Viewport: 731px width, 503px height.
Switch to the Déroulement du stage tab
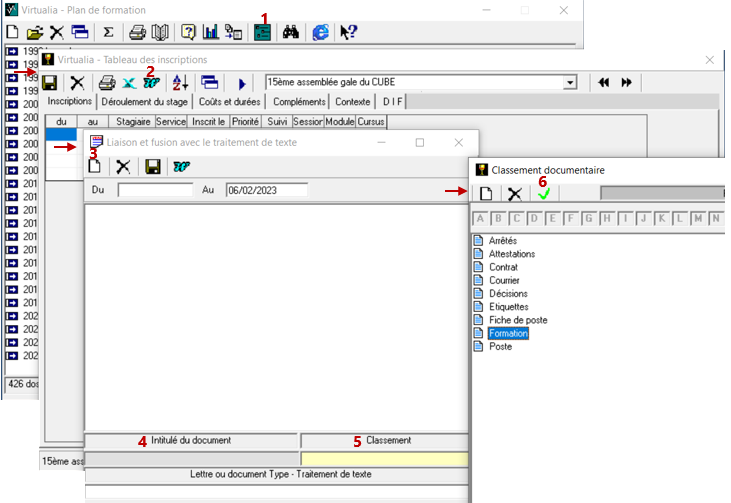144,102
